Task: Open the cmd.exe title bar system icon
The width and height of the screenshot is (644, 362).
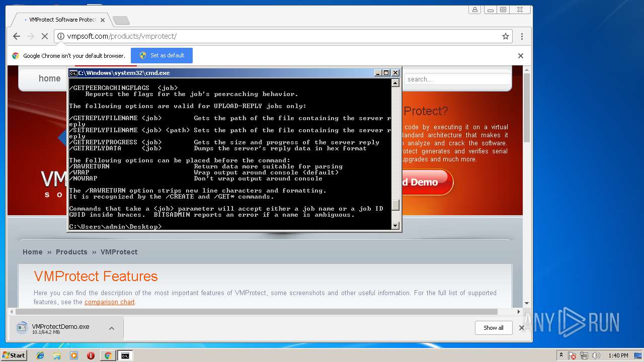Action: pos(73,73)
